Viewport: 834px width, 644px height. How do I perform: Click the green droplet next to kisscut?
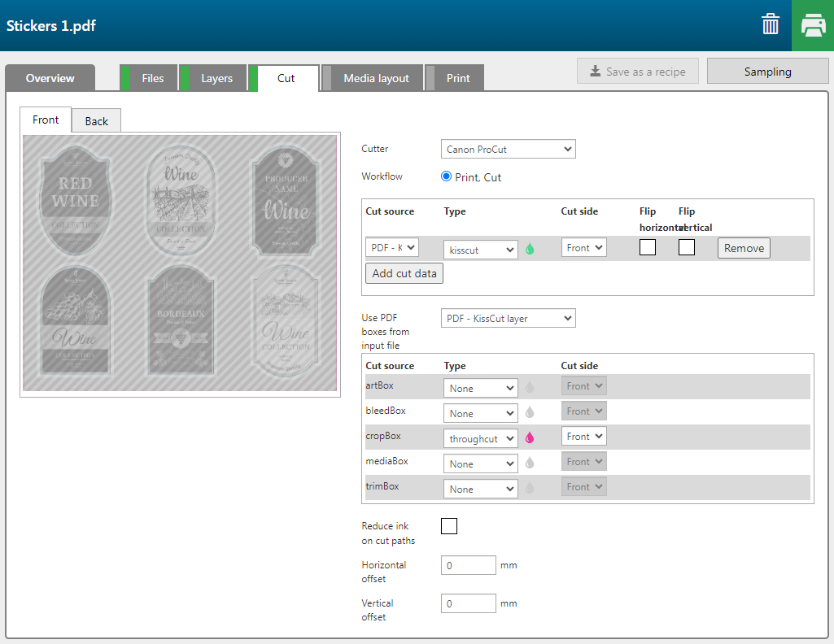pos(530,250)
